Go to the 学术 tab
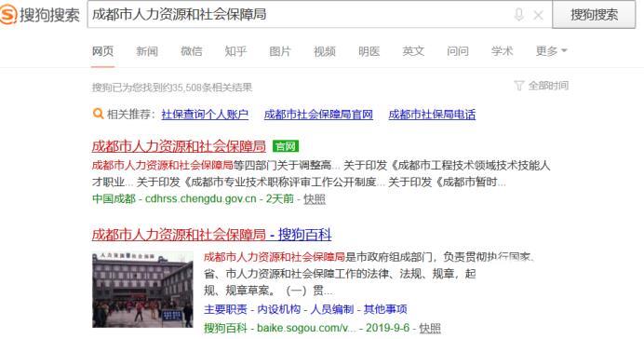Viewport: 644px width, 339px height. 502,51
